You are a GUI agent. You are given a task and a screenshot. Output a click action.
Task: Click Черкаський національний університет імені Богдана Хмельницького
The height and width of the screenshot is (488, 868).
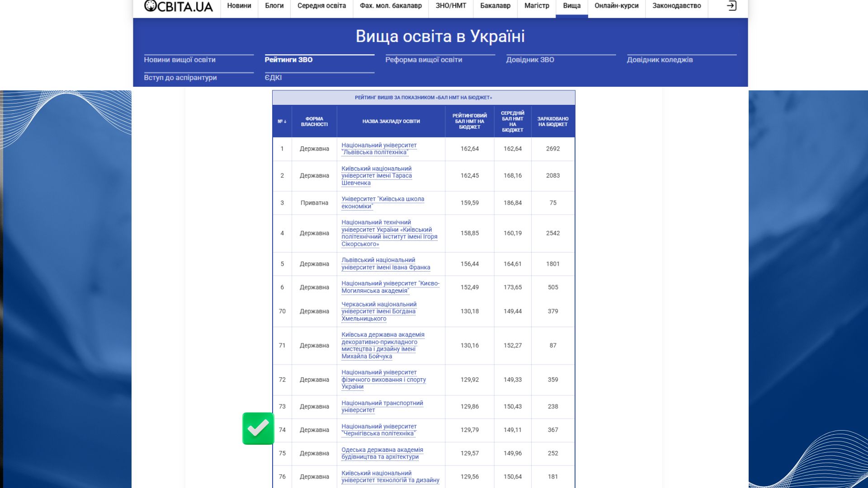(379, 311)
